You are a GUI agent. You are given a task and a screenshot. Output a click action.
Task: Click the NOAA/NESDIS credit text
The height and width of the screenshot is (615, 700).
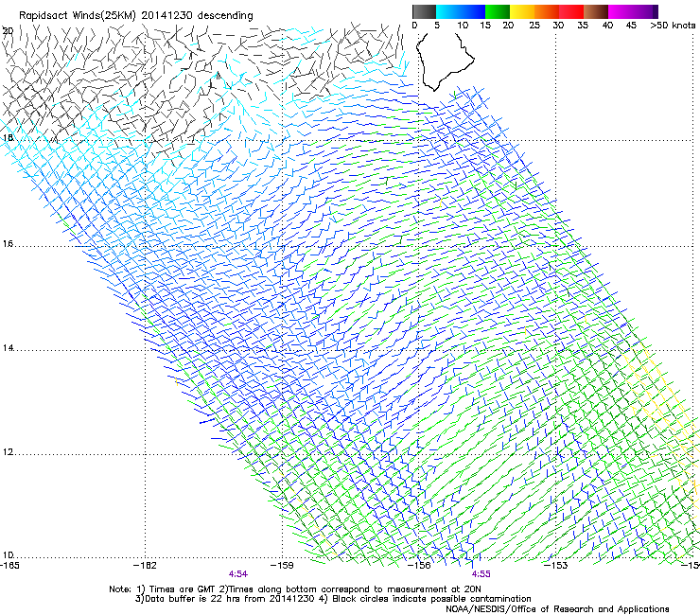[x=557, y=609]
